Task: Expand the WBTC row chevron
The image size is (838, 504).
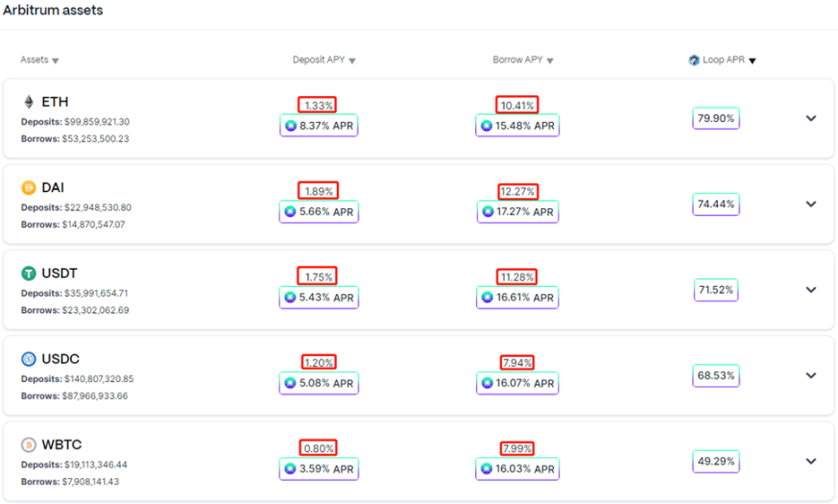Action: (811, 461)
